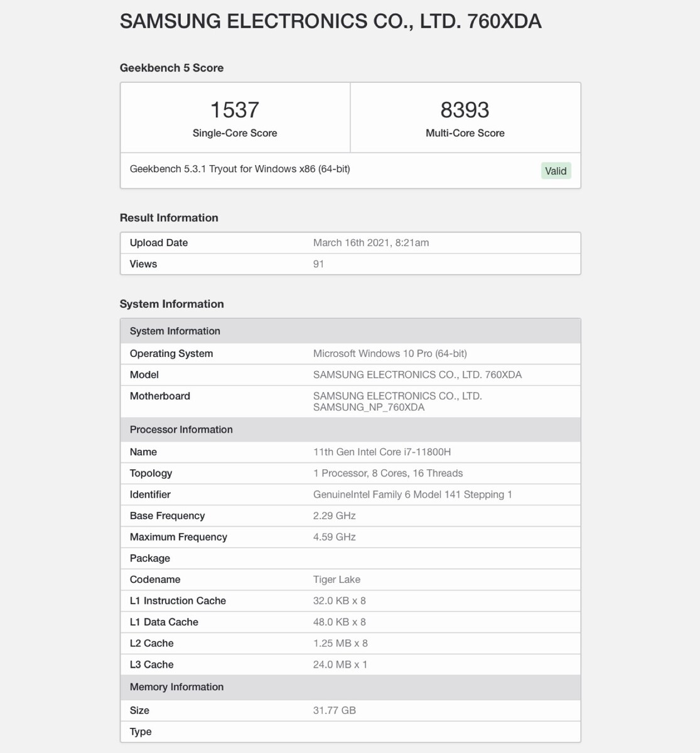Viewport: 700px width, 753px height.
Task: Click the Geekbench 5 Score heading
Action: click(171, 68)
